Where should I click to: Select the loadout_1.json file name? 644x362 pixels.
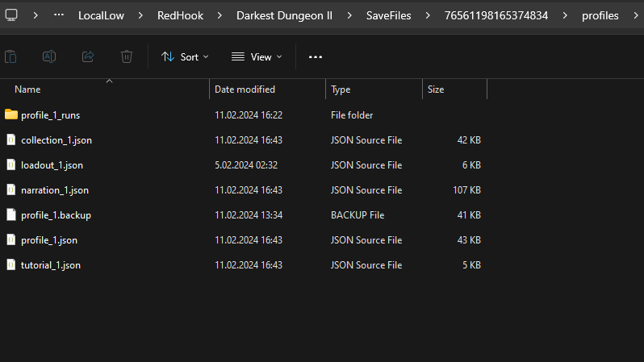pyautogui.click(x=52, y=165)
